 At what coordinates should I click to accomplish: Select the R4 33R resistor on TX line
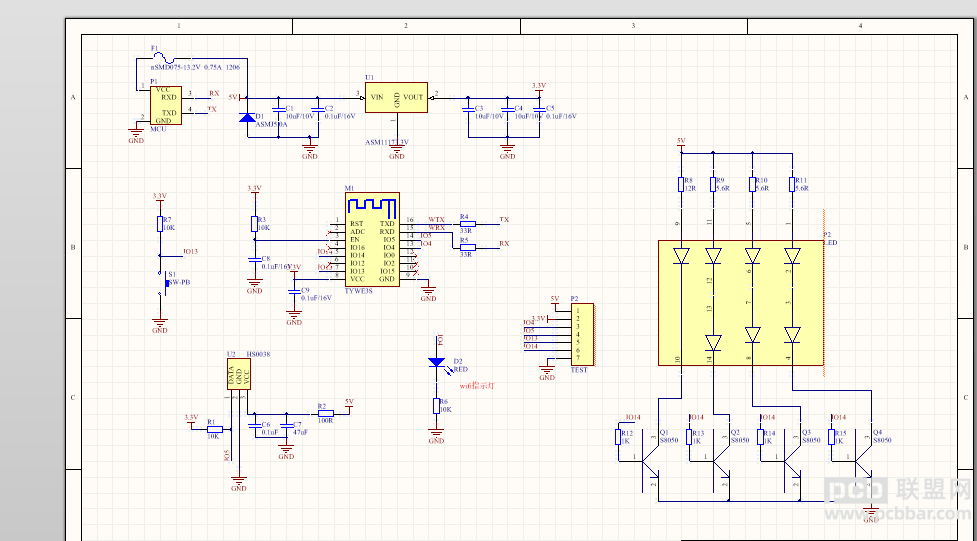click(x=467, y=224)
